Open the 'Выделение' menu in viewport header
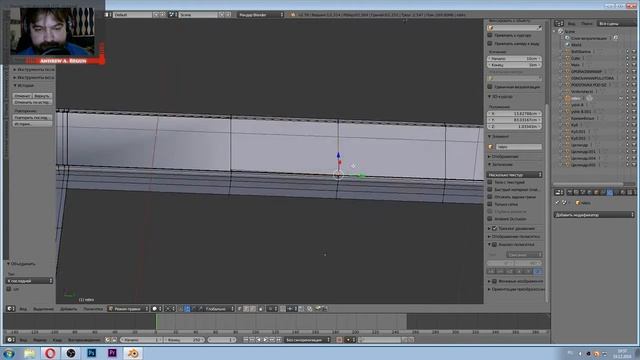The width and height of the screenshot is (640, 360). [43, 309]
